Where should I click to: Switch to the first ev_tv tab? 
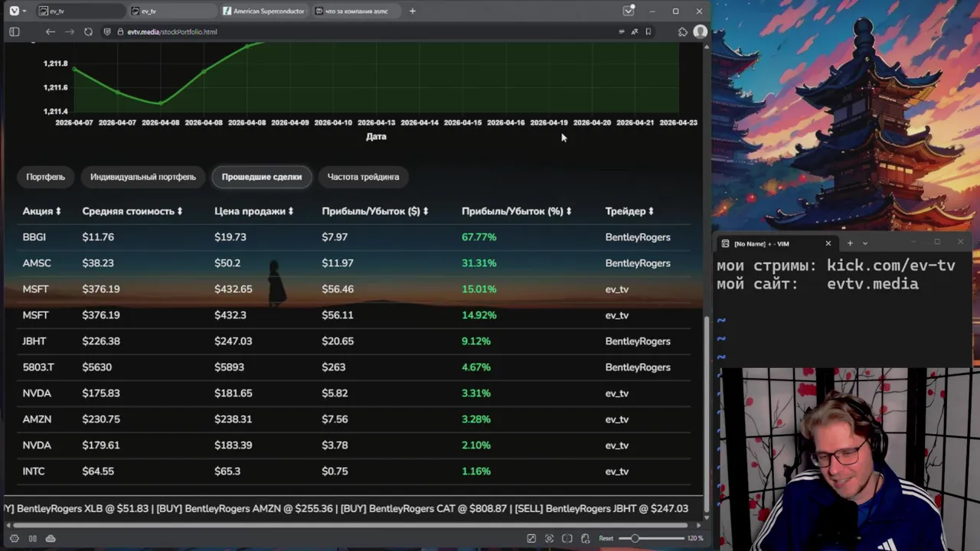click(80, 11)
